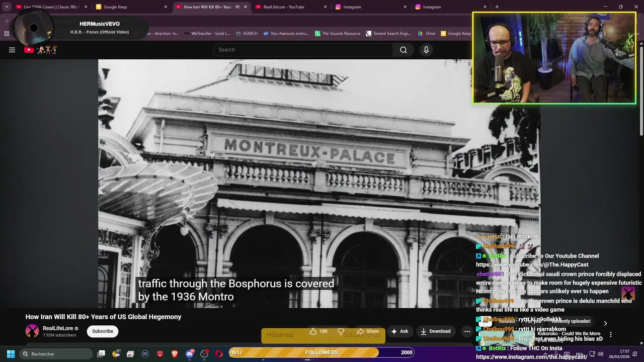The width and height of the screenshot is (644, 362).
Task: Switch to Google Keep tab
Action: (131, 7)
